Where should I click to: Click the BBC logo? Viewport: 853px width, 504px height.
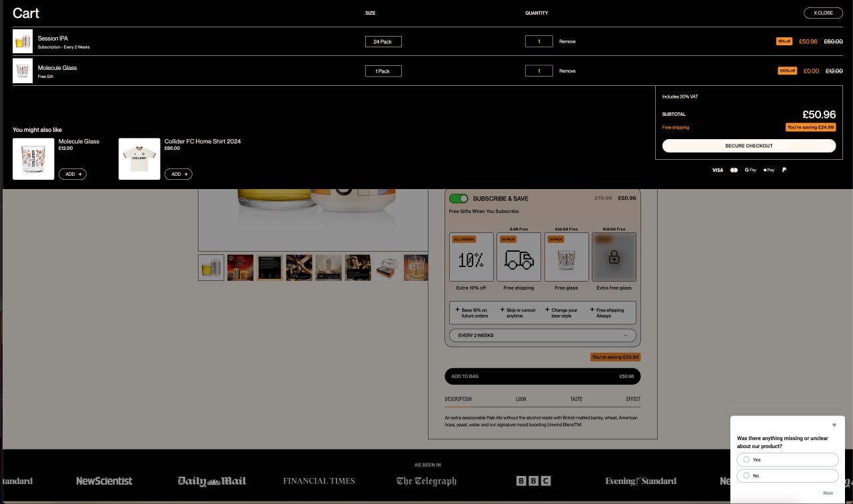[534, 481]
